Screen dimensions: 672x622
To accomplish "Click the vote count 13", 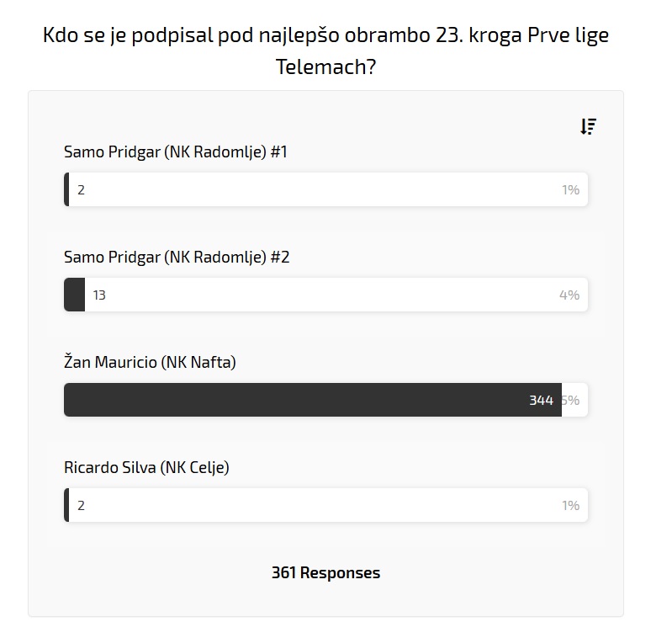I will pyautogui.click(x=99, y=295).
